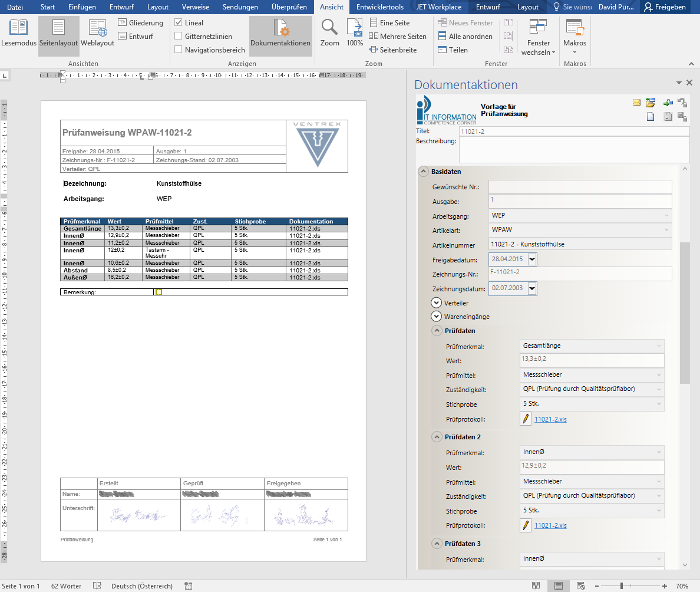Click the Entwurf draft view button
The image size is (700, 592).
[136, 36]
